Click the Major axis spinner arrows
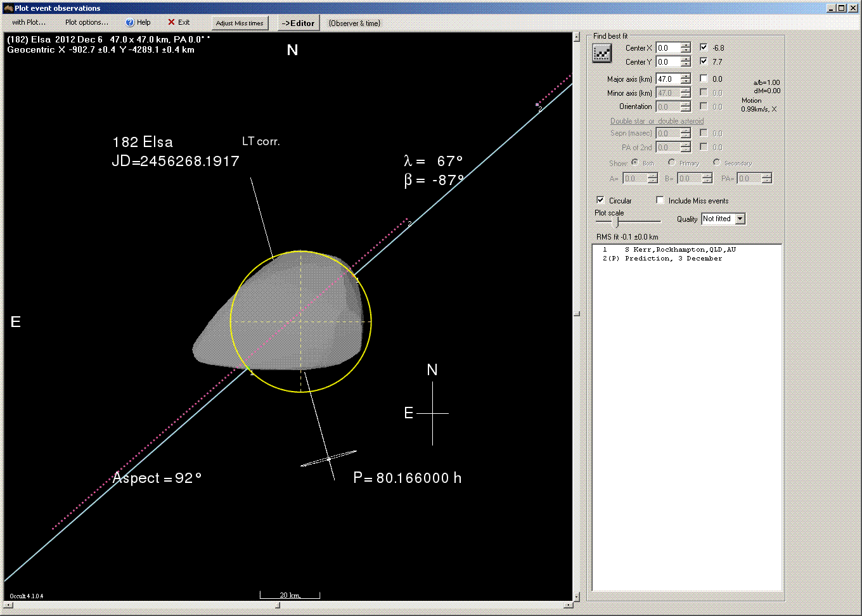The width and height of the screenshot is (862, 616). pyautogui.click(x=685, y=79)
